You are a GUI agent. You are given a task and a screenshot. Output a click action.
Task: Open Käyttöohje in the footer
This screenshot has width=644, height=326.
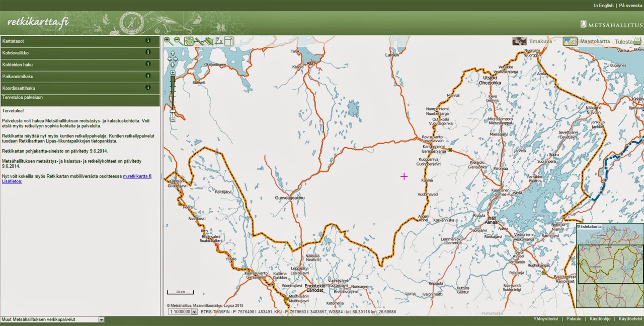pos(600,319)
